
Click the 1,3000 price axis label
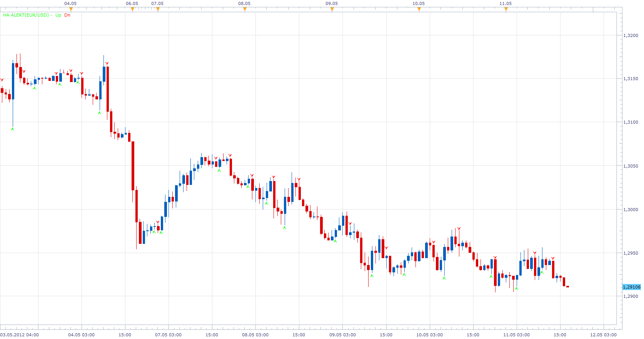631,210
